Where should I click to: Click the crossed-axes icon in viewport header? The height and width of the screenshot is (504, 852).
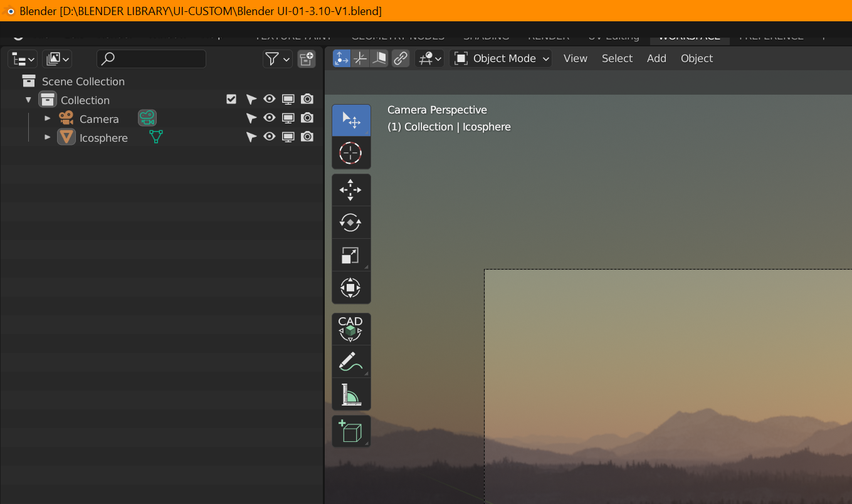(360, 58)
